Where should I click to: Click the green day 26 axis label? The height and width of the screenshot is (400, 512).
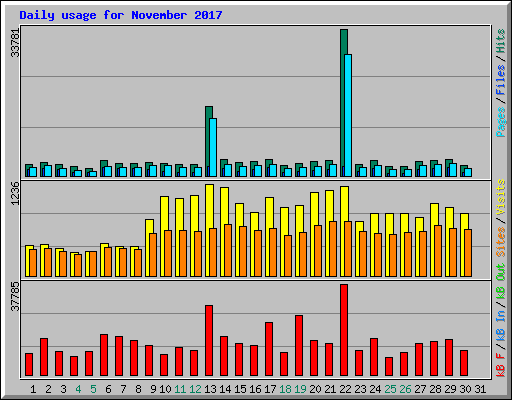[x=405, y=389]
